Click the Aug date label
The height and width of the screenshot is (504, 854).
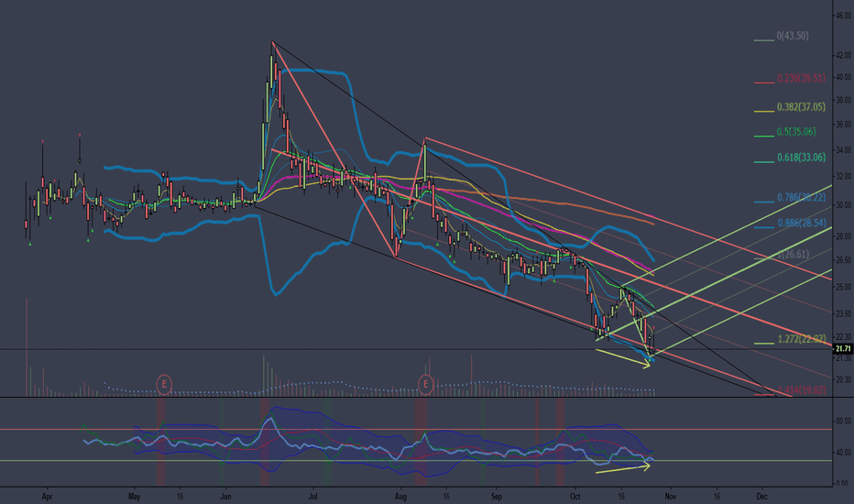pyautogui.click(x=400, y=497)
